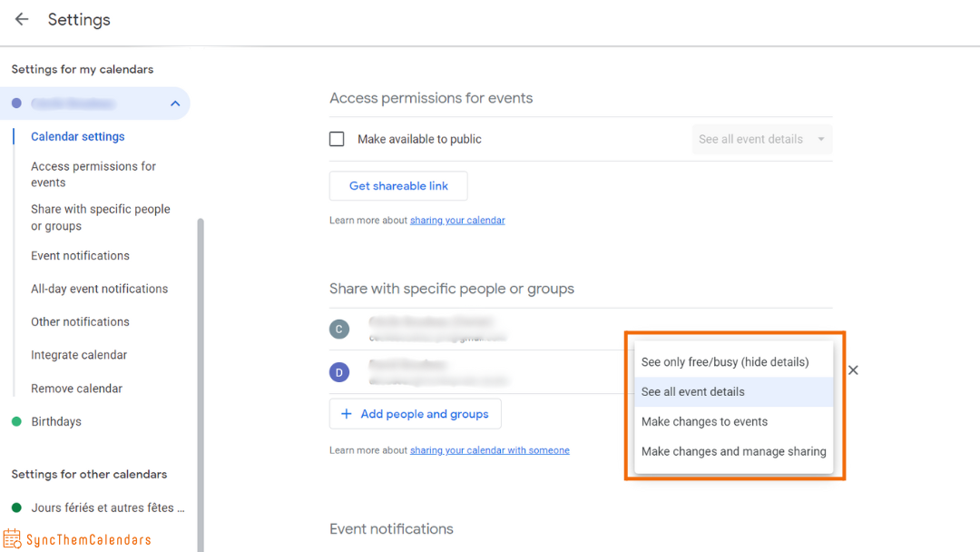Open the sharing your calendar with someone link
This screenshot has height=552, width=980.
click(x=490, y=449)
